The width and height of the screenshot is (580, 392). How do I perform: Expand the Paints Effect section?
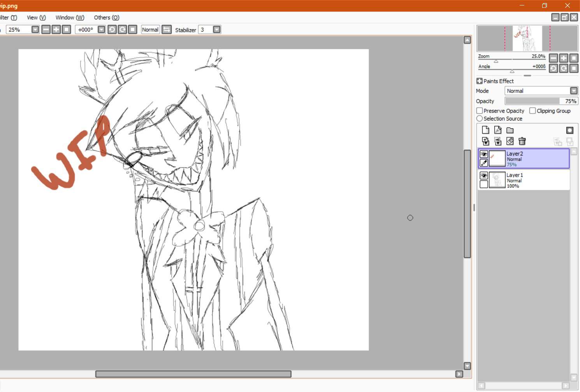tap(480, 81)
